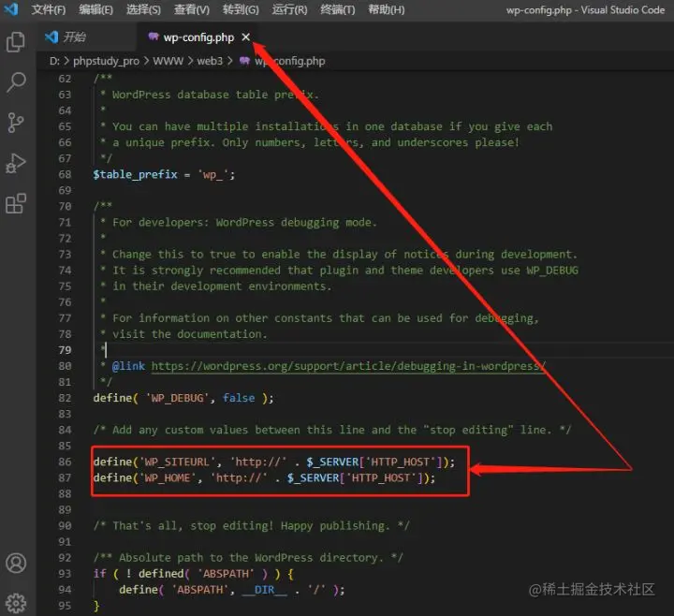Click 'WP_HOME' constant on line 87
The width and height of the screenshot is (674, 616).
pos(167,478)
